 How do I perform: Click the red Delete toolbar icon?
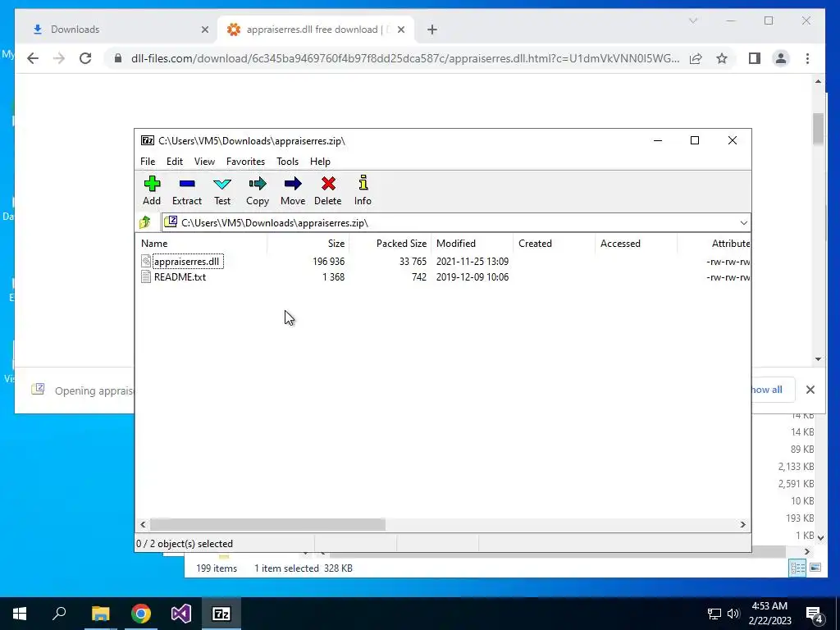tap(328, 184)
